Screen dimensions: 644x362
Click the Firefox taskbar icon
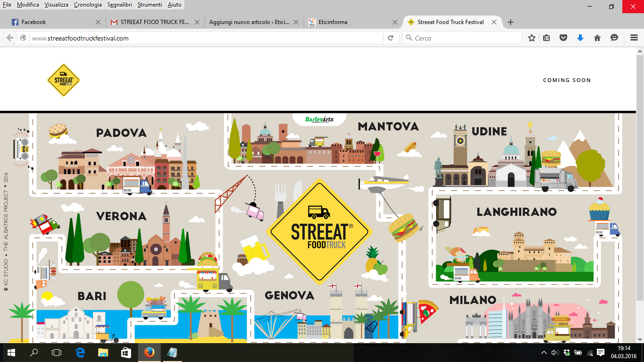point(149,352)
